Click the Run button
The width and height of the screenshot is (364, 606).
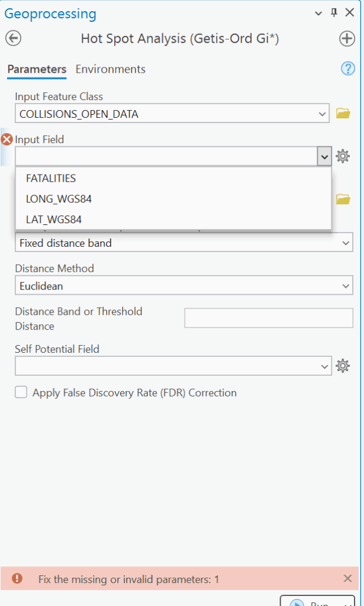[x=317, y=600]
